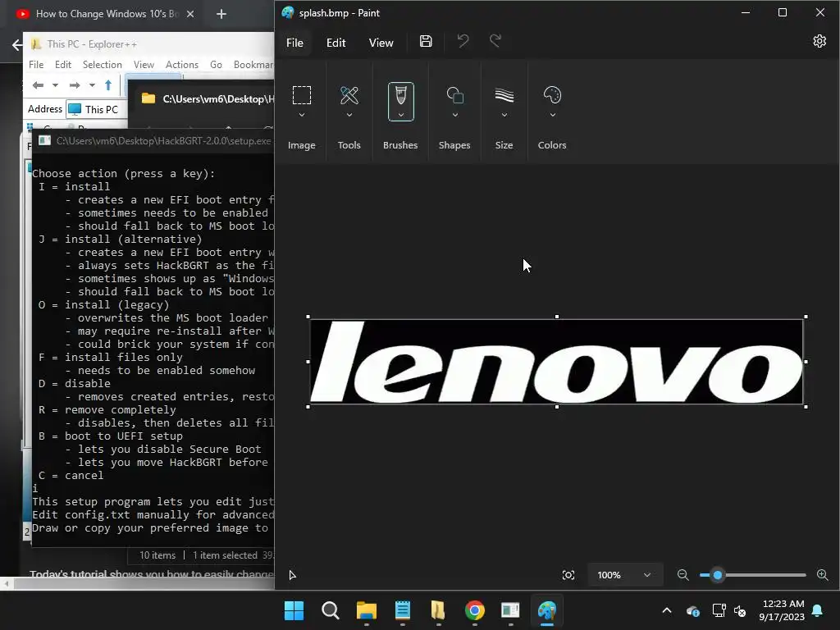Open the Windows Start button

click(x=294, y=610)
